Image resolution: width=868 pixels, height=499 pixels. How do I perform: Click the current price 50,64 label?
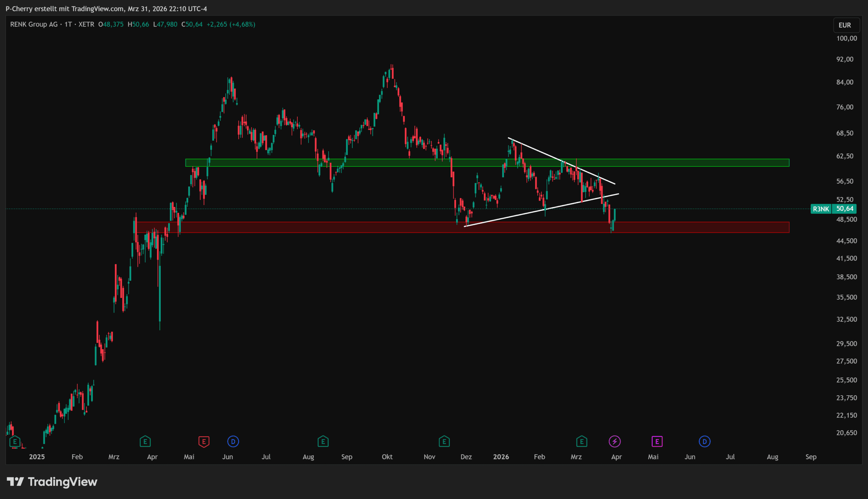click(845, 209)
